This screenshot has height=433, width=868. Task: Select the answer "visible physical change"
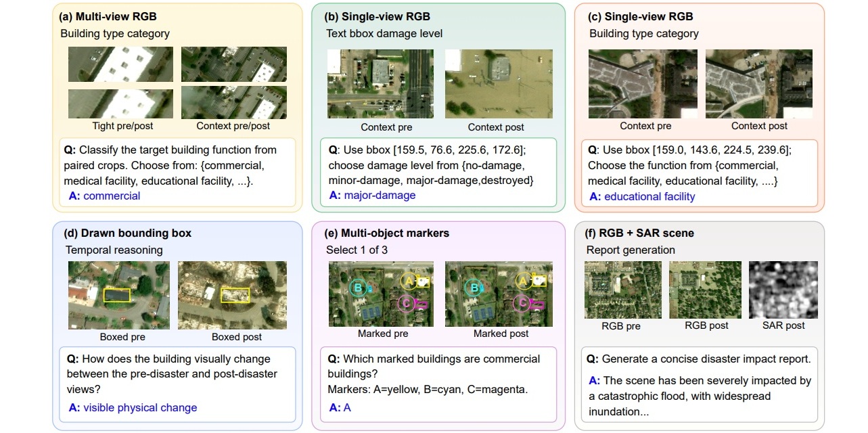[140, 408]
